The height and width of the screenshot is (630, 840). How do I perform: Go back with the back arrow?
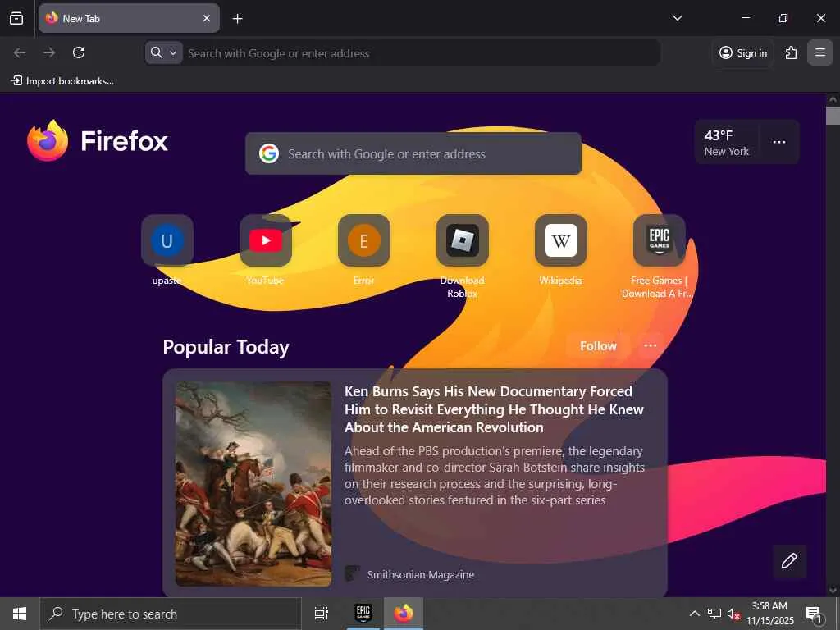click(x=20, y=52)
